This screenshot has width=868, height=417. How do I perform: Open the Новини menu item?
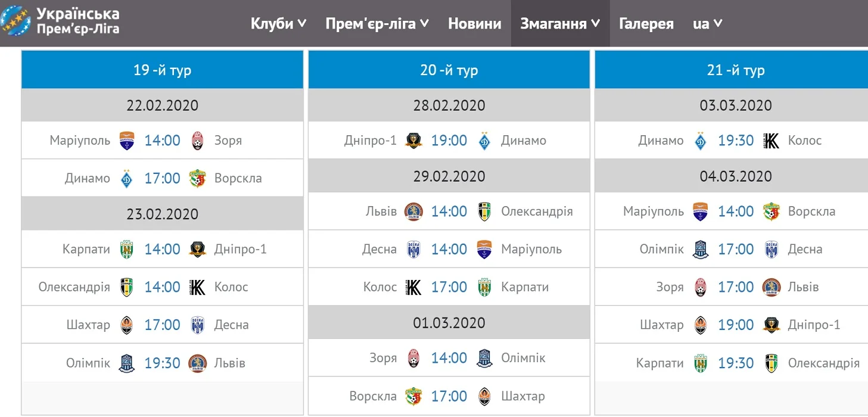tap(474, 24)
